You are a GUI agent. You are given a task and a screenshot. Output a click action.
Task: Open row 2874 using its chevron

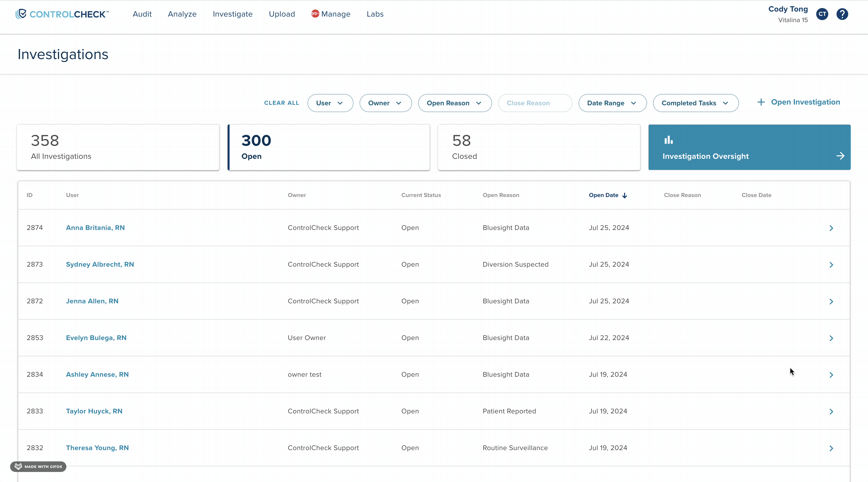tap(831, 228)
